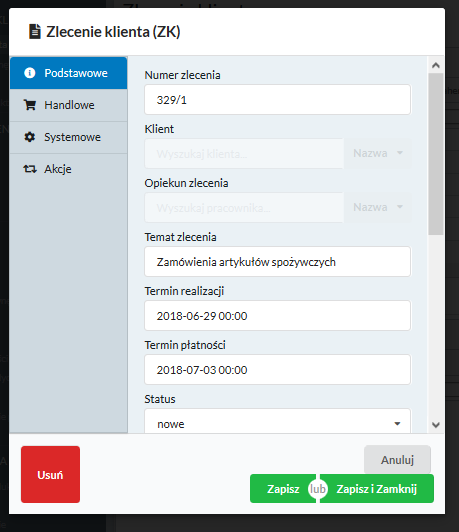
Task: Click the vertical scrollbar thumb
Action: coord(436,154)
